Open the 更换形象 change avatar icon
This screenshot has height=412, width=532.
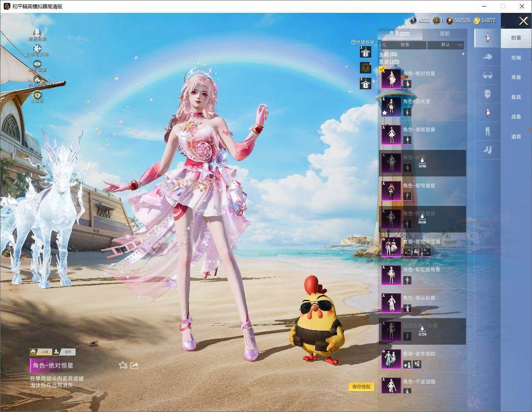pyautogui.click(x=37, y=33)
